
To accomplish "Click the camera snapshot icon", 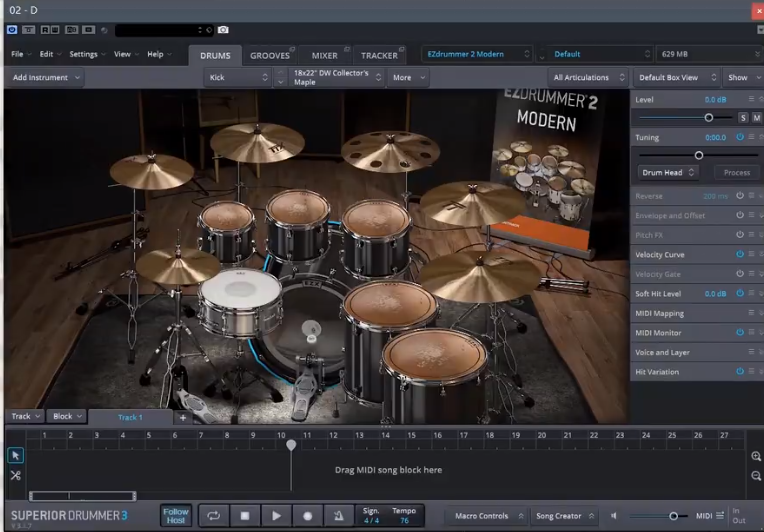I will click(223, 30).
